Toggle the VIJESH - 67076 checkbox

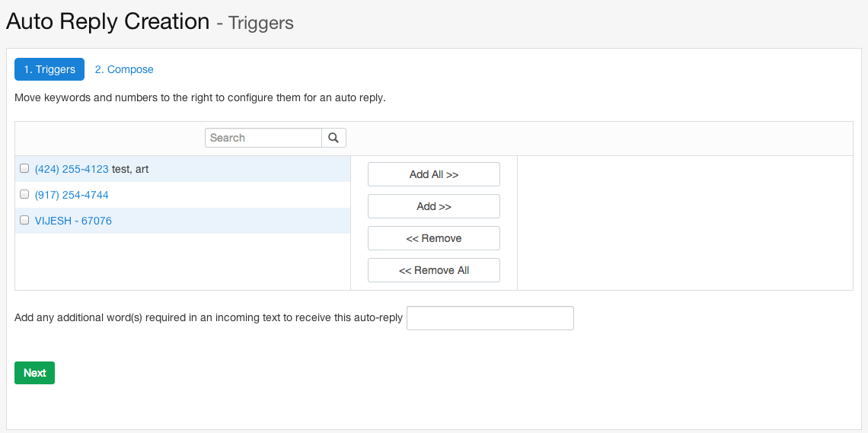(x=24, y=221)
